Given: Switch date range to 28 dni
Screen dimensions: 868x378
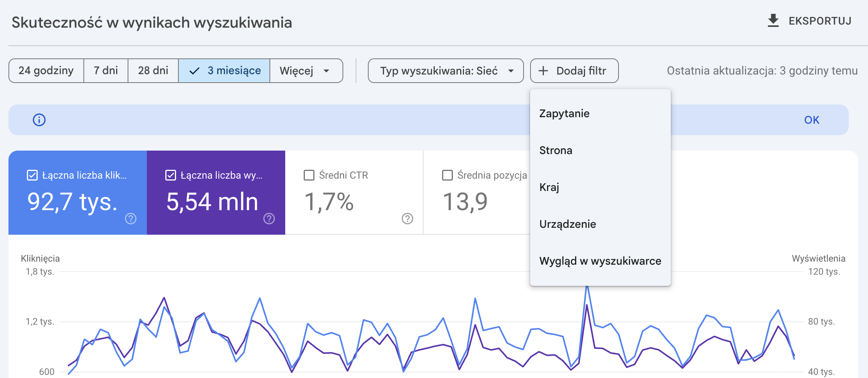Looking at the screenshot, I should [153, 71].
